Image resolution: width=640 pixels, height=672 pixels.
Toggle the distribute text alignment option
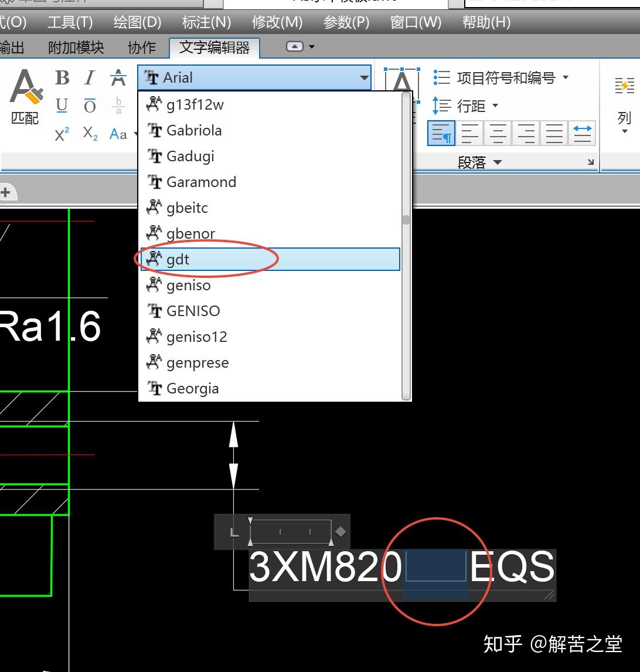pyautogui.click(x=582, y=133)
